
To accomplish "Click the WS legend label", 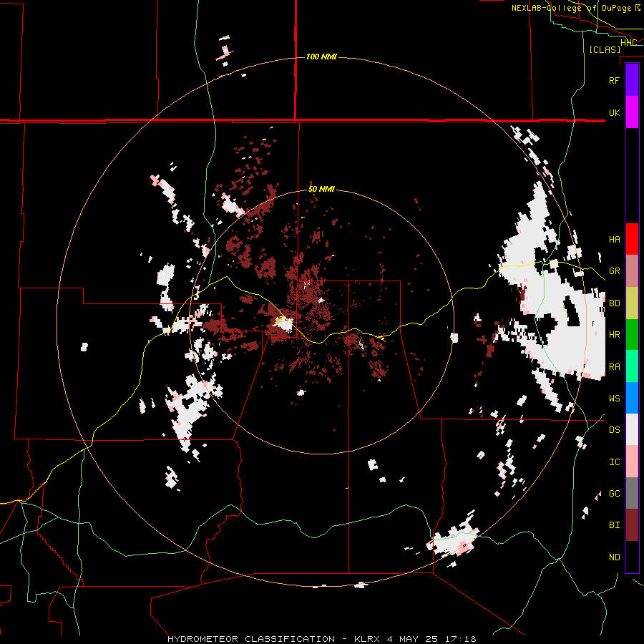I will (614, 398).
